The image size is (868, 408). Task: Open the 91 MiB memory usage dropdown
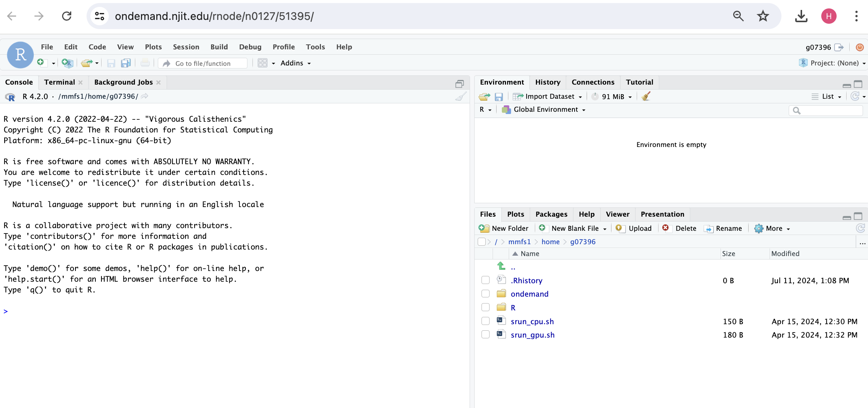coord(612,96)
